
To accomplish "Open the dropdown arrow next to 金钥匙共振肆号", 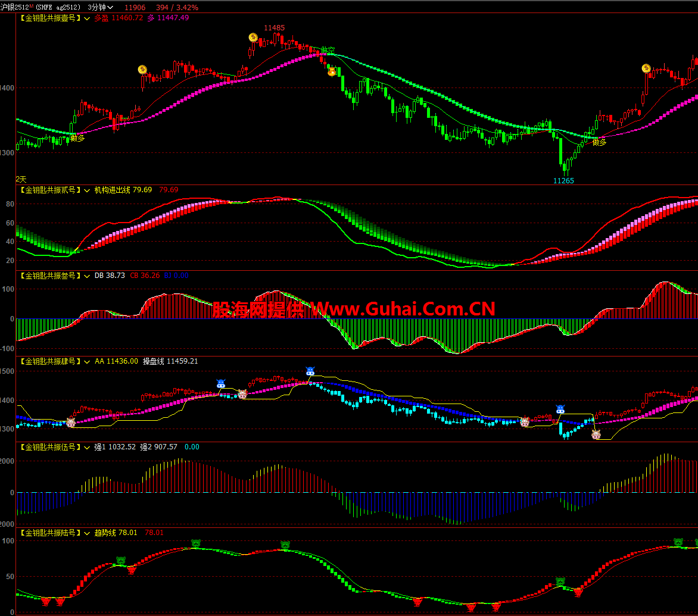I will point(88,361).
